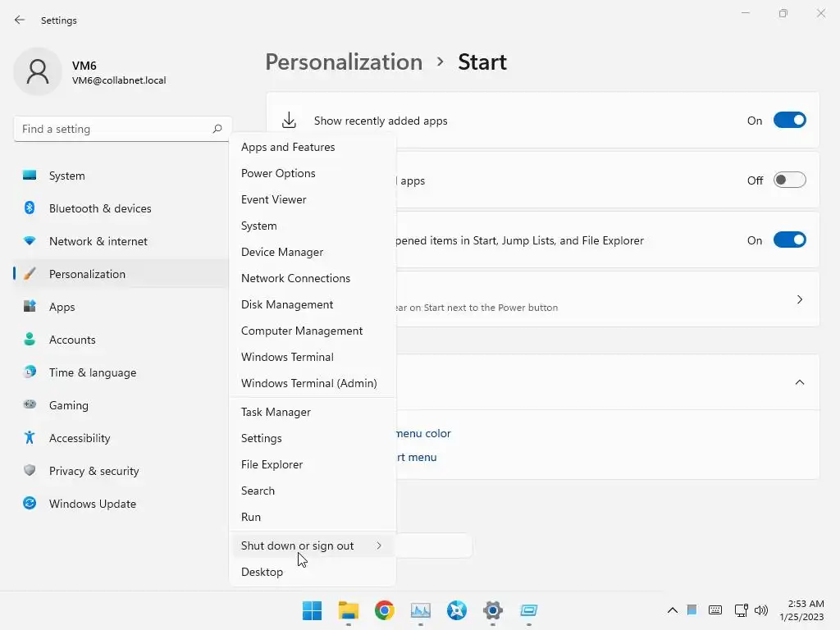Open Time & language settings
The height and width of the screenshot is (630, 840).
[122, 372]
